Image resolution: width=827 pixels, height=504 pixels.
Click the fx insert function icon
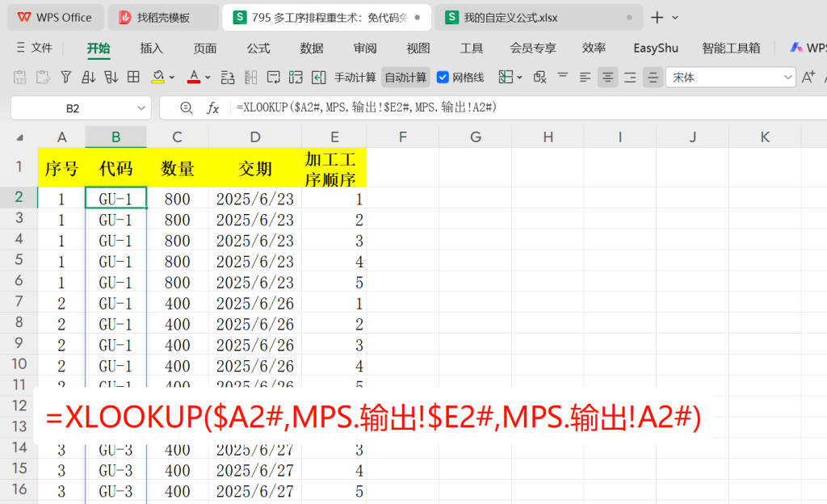(212, 108)
